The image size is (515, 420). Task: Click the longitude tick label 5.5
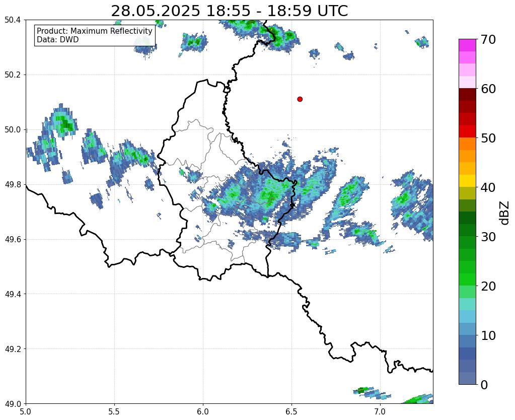pos(114,411)
